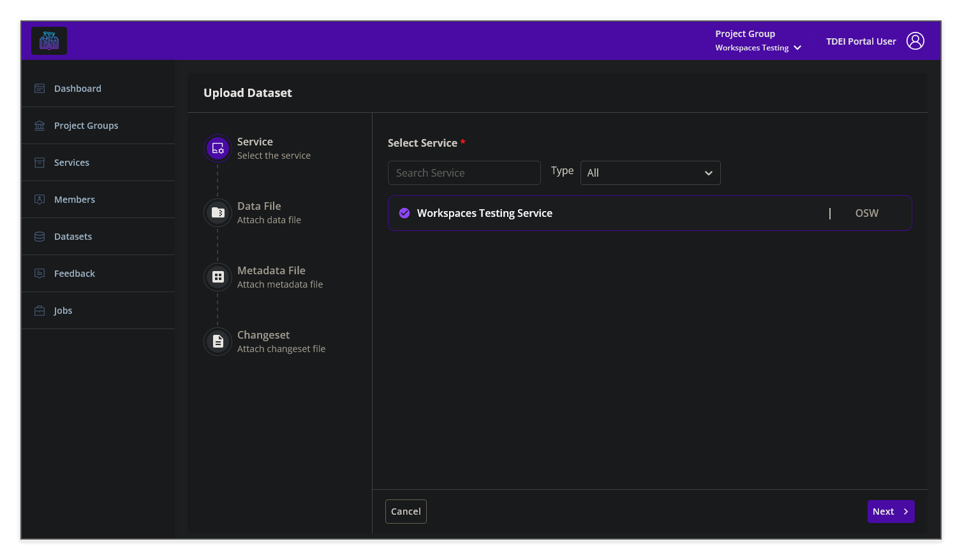Image resolution: width=962 pixels, height=560 pixels.
Task: Open the Type dropdown showing All
Action: (x=650, y=172)
